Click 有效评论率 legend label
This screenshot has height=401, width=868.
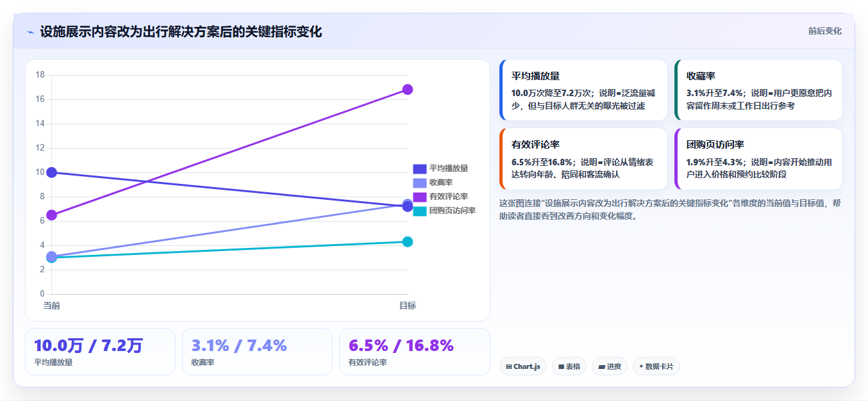pyautogui.click(x=449, y=197)
